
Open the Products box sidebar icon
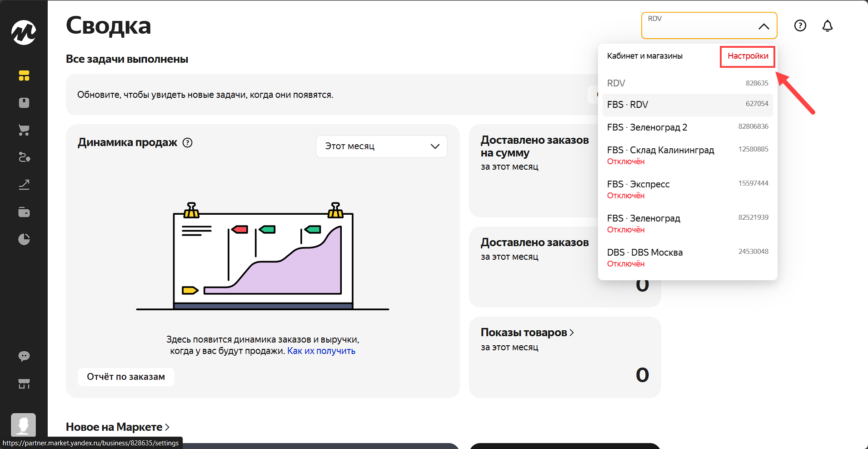tap(24, 103)
